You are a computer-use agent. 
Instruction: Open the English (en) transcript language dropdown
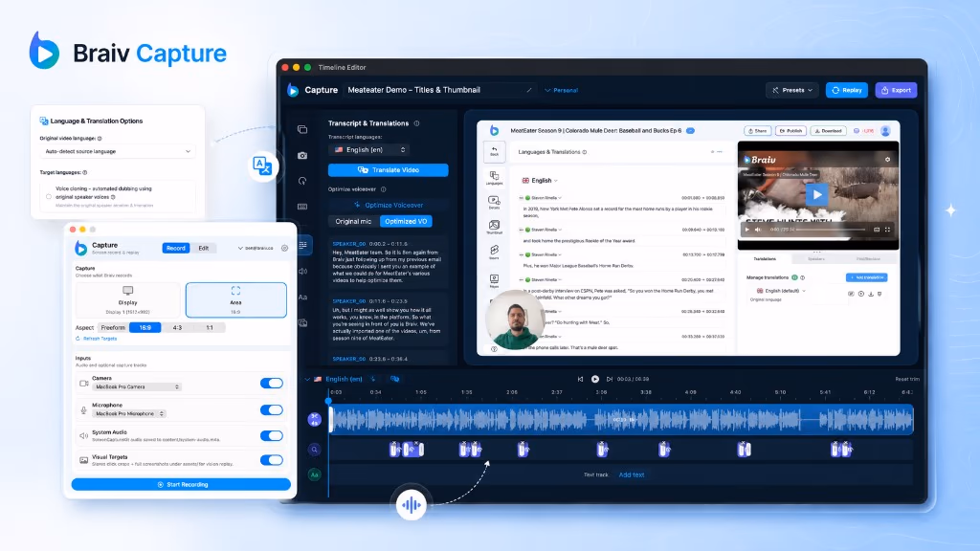[369, 150]
